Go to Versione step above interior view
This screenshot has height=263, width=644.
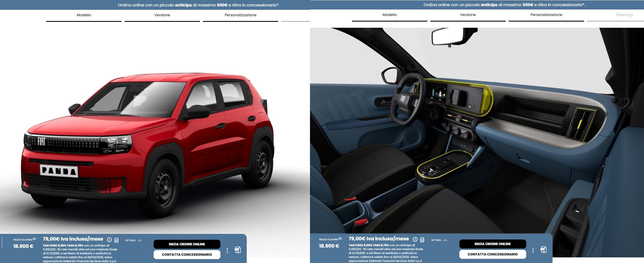(x=468, y=15)
